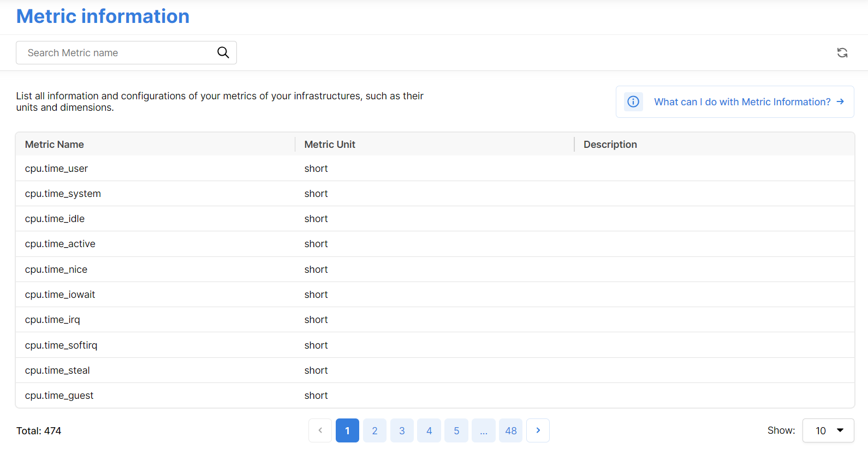Viewport: 868px width, 455px height.
Task: Select the cpu.time_iowait row
Action: point(60,295)
